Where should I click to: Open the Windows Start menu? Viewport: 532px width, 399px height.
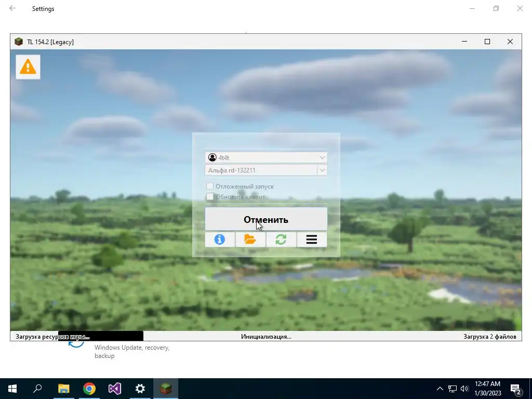(12, 389)
